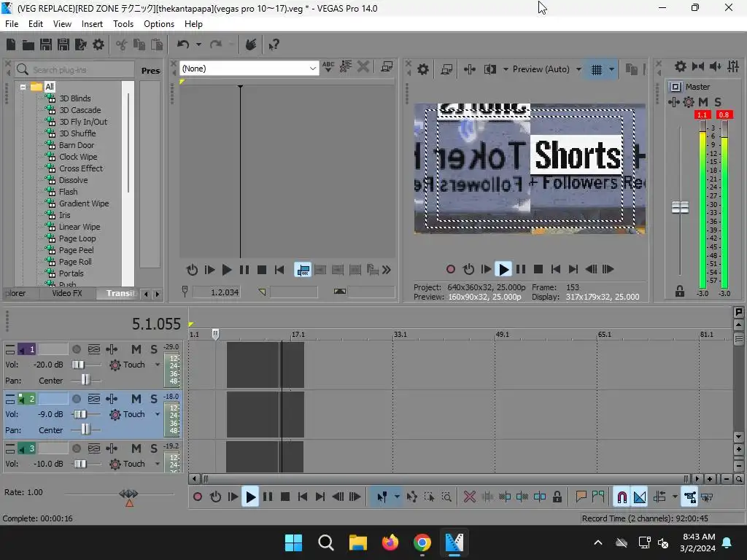Open the (None) preset dropdown

click(x=249, y=69)
